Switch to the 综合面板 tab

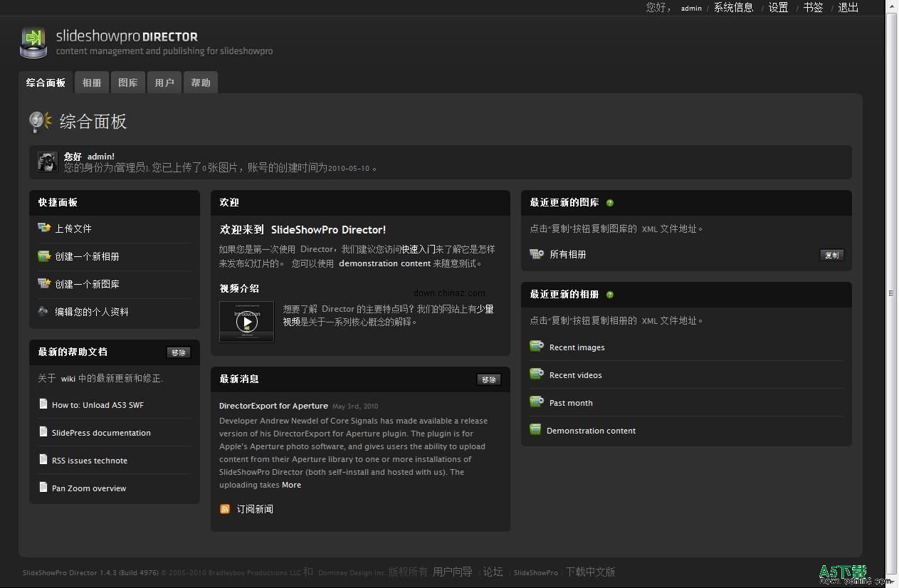tap(46, 83)
